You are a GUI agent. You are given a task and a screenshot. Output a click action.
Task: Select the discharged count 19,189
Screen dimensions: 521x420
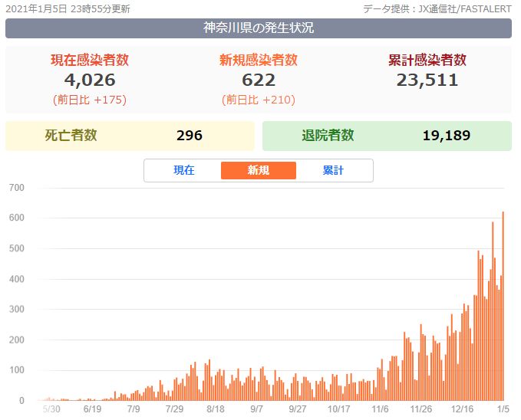pos(447,136)
